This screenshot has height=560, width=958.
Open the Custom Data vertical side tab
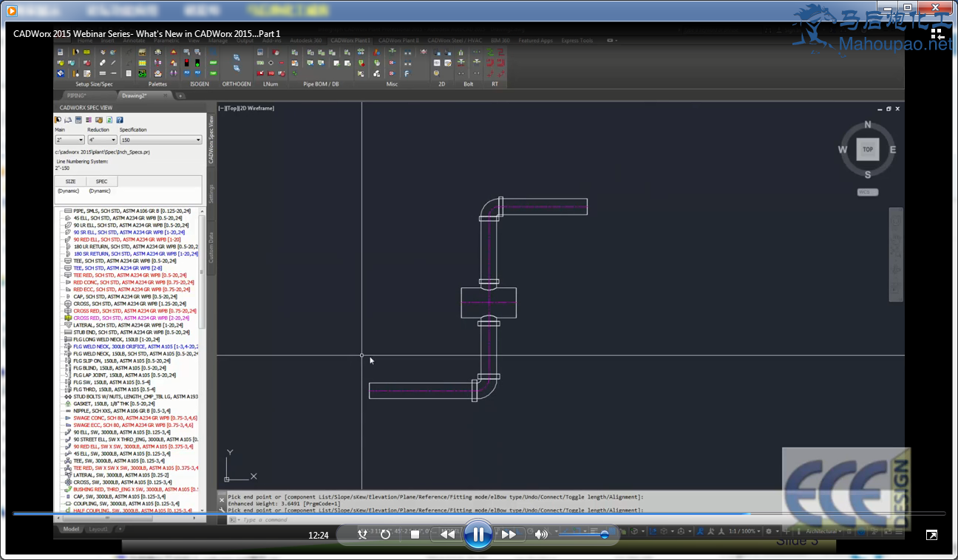pyautogui.click(x=211, y=247)
